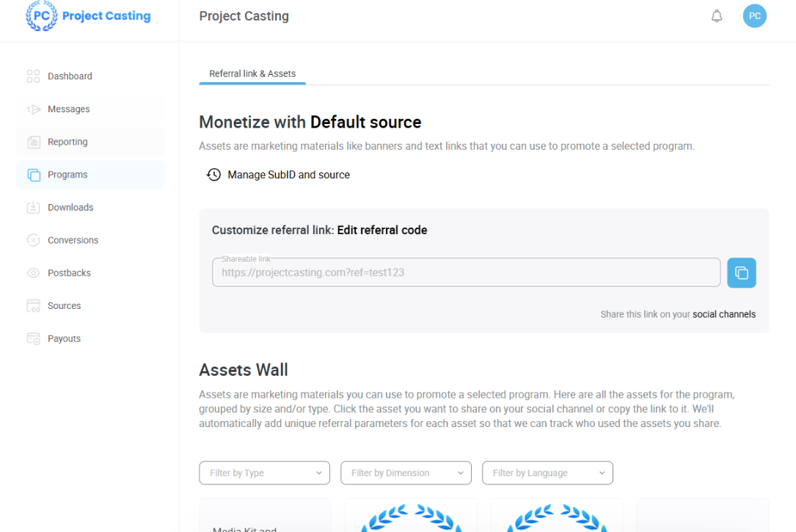The image size is (796, 532).
Task: Click the Reporting chart icon
Action: 33,142
